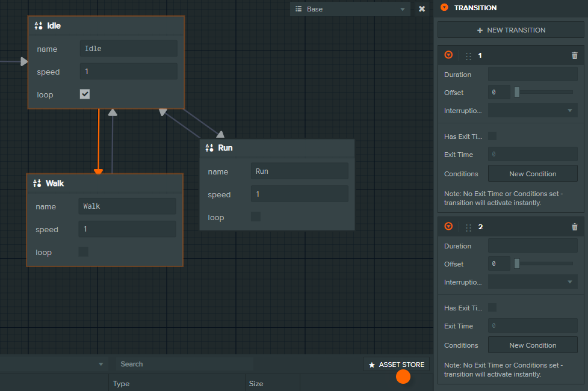Delete transition 1 with trash icon
This screenshot has height=391, width=588.
pos(574,55)
